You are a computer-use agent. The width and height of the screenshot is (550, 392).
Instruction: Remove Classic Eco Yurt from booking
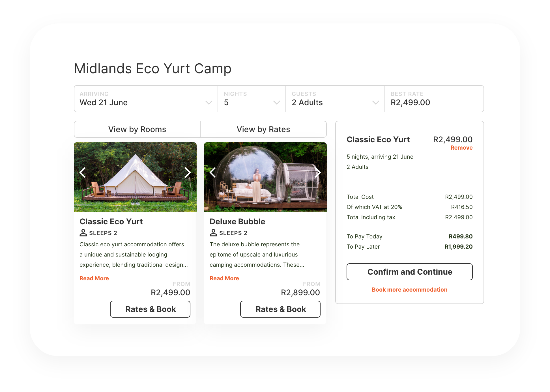click(461, 148)
